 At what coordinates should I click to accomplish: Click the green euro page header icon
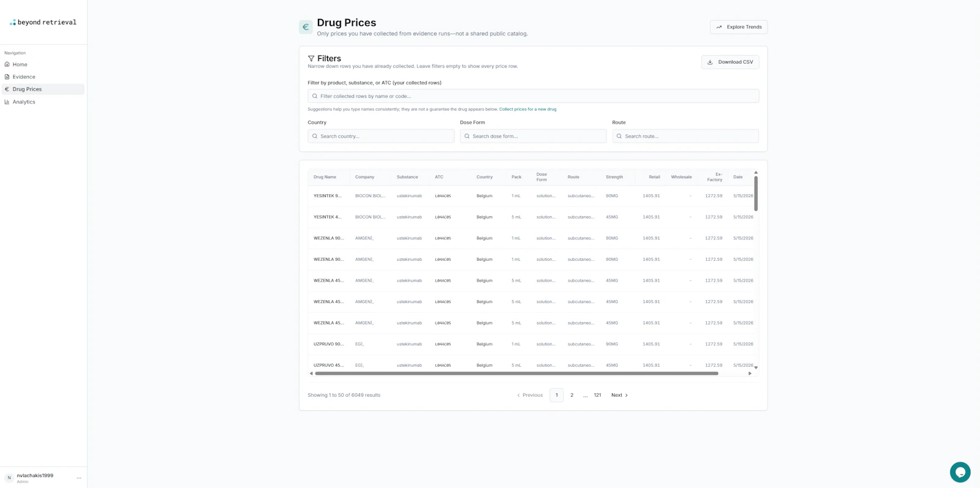tap(306, 27)
